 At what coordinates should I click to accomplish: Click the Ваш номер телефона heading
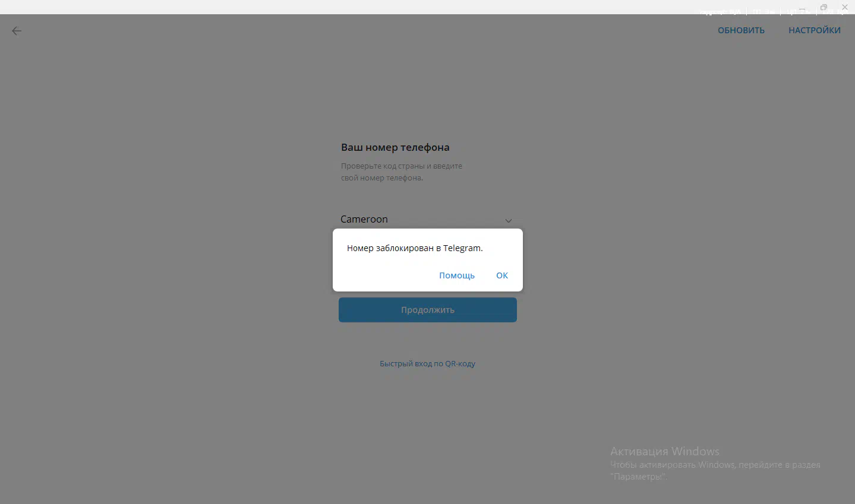(395, 147)
